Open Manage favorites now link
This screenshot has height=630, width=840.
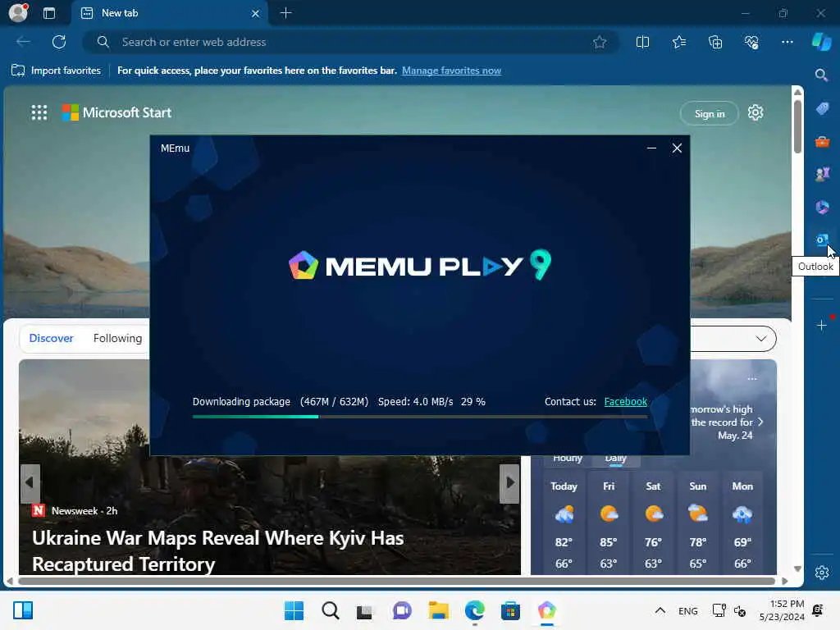pyautogui.click(x=451, y=71)
